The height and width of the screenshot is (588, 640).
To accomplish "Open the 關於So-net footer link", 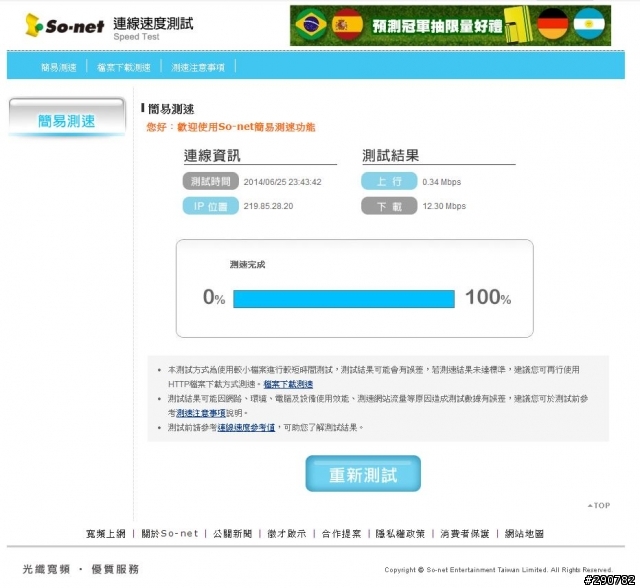I will coord(170,533).
